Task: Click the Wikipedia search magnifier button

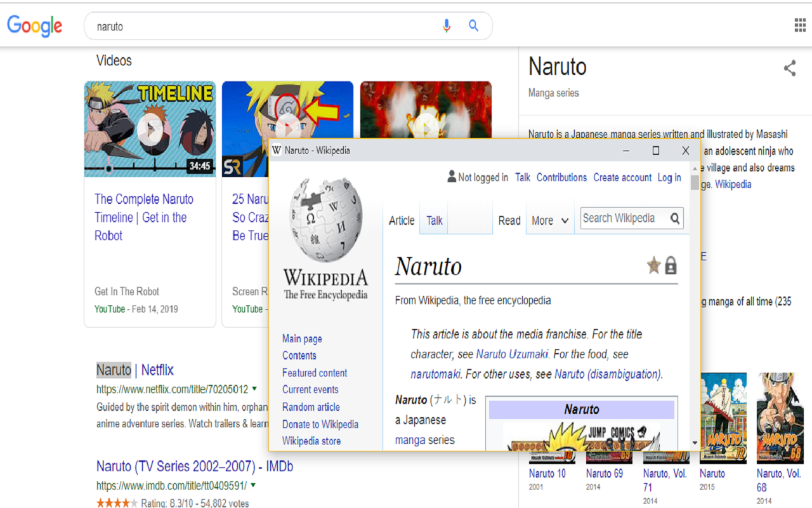Action: coord(675,218)
